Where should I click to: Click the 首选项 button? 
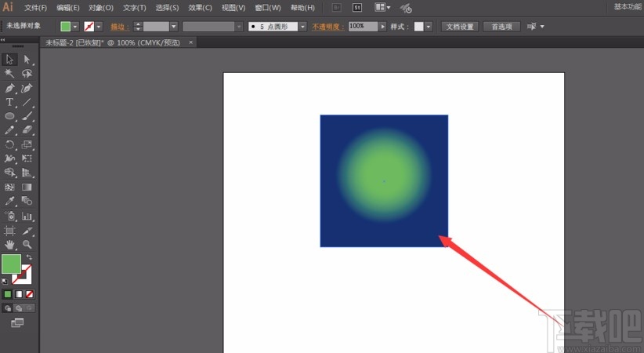(502, 27)
